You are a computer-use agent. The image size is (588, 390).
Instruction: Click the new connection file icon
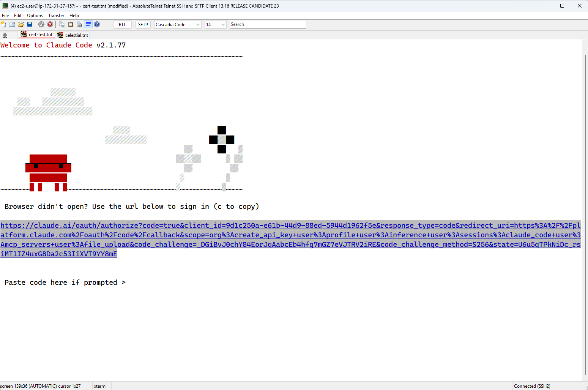click(4, 24)
